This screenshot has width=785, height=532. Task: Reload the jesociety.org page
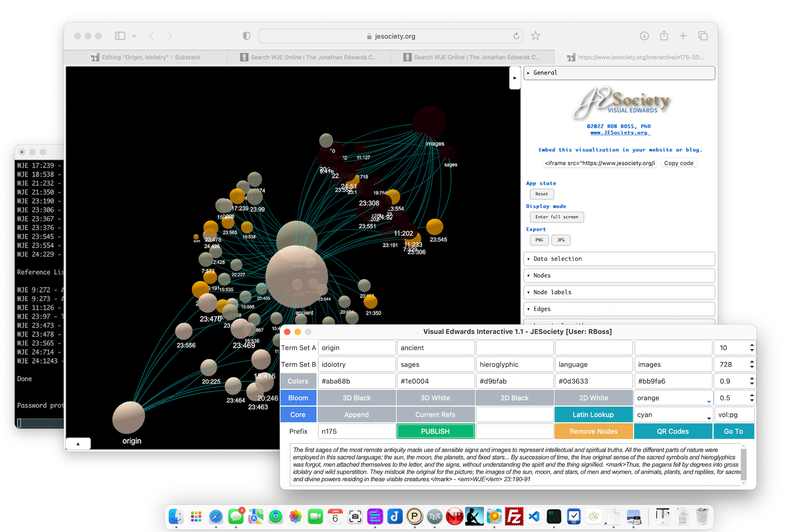[x=516, y=36]
